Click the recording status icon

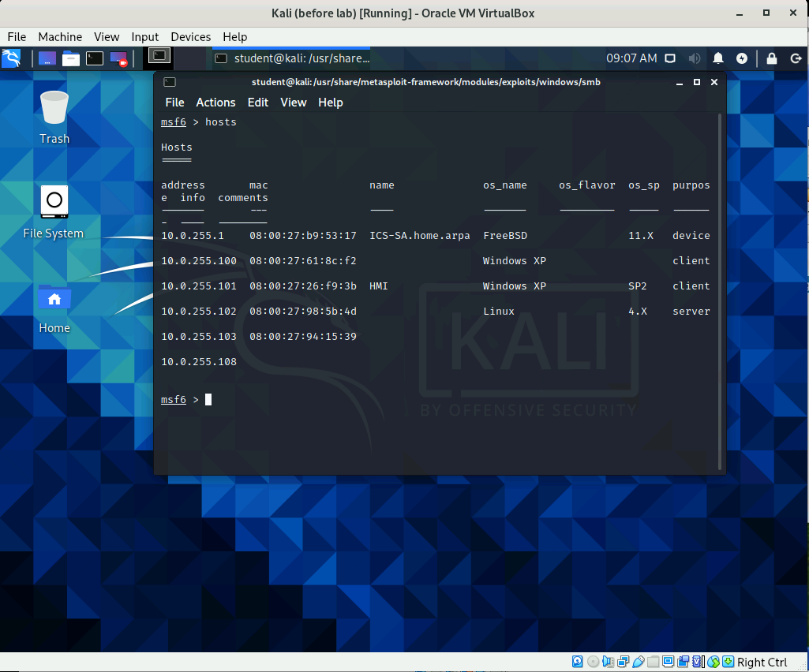(683, 662)
